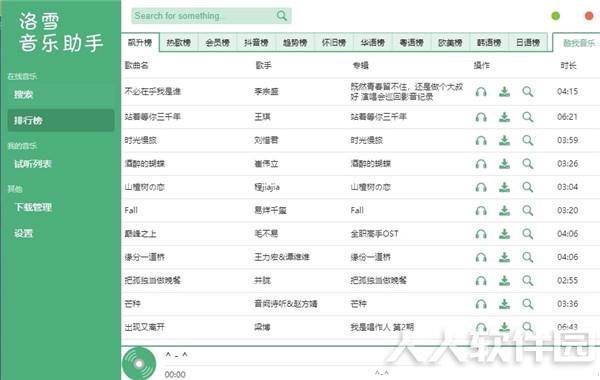
Task: Click the 歌手 column header
Action: [x=264, y=65]
